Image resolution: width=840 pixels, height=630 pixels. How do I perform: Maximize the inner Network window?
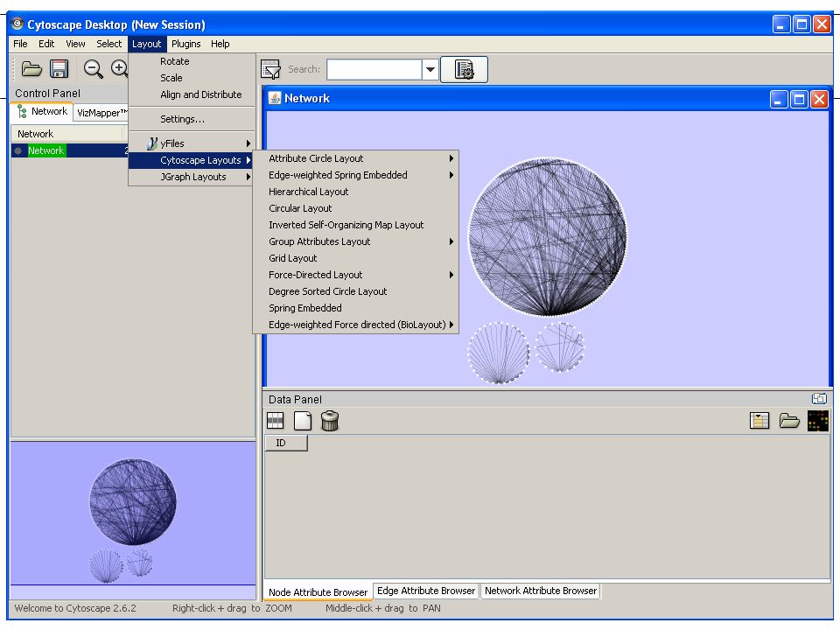point(799,99)
